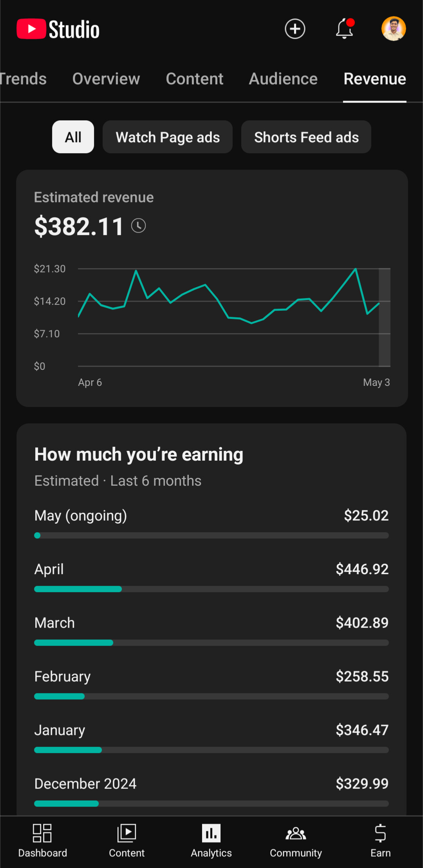The image size is (423, 868).
Task: Open Community in bottom navigation
Action: (296, 841)
